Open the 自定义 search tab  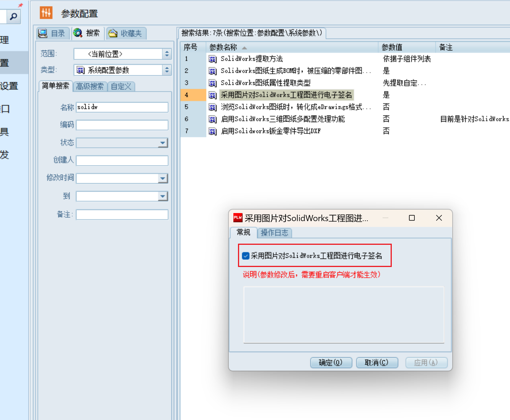pyautogui.click(x=121, y=86)
